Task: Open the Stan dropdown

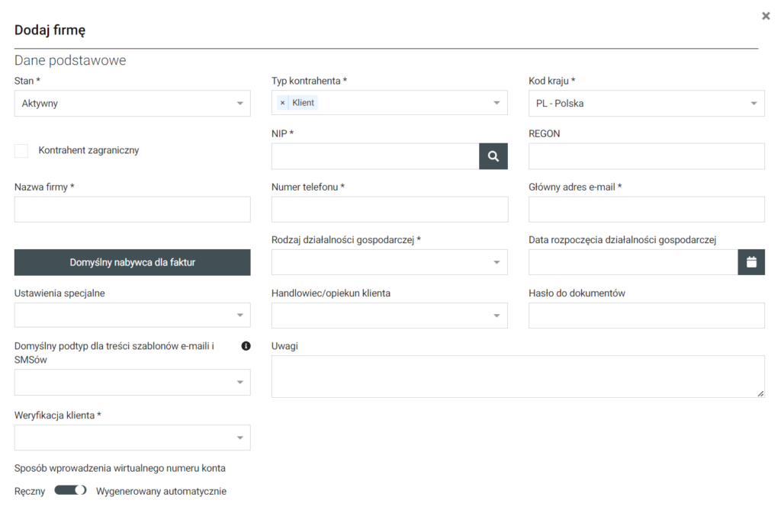Action: (132, 104)
